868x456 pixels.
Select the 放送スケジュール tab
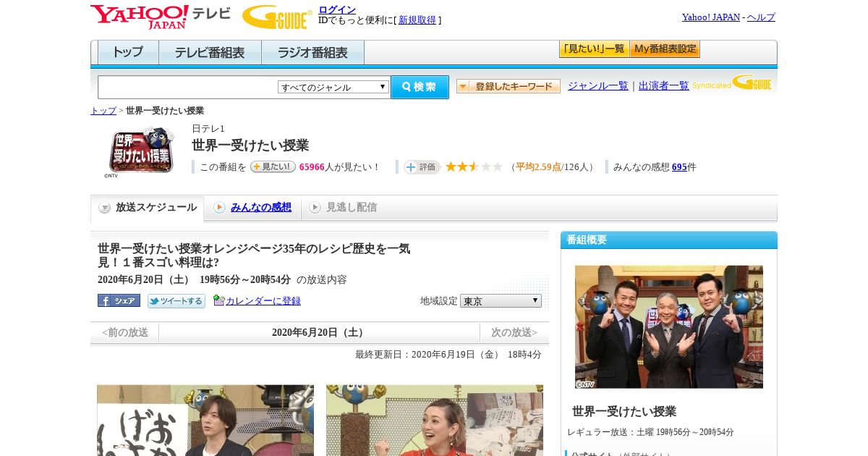[147, 208]
